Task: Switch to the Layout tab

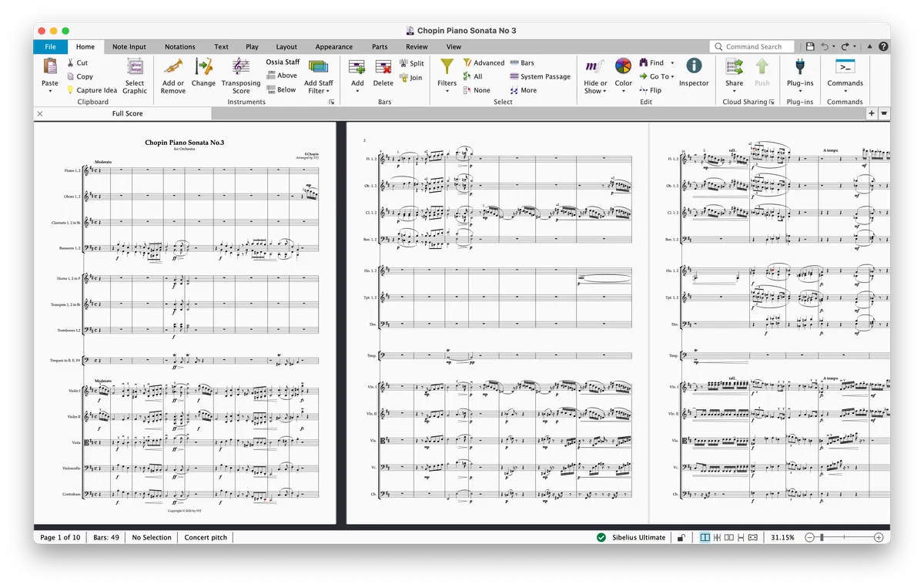Action: [x=286, y=47]
